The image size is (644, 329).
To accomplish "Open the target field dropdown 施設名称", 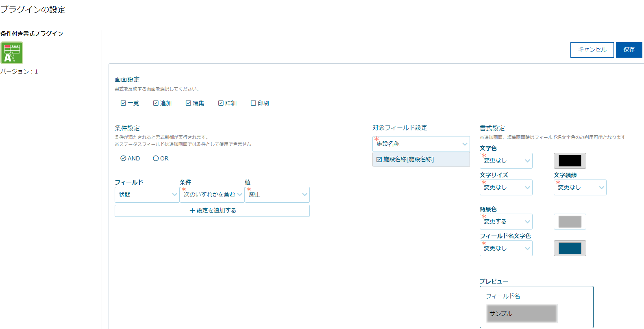I will tap(421, 144).
